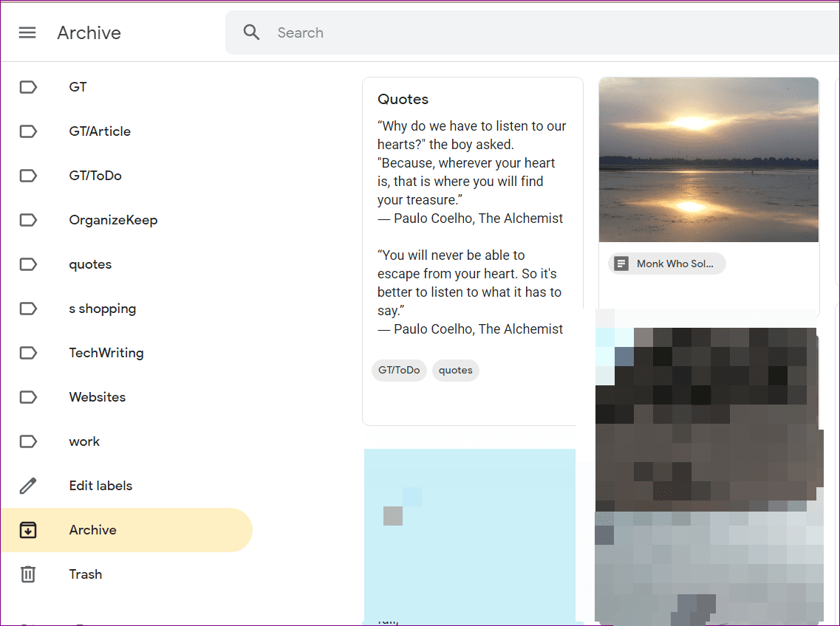Click the document icon in Monk Who Sol... chip
Screen dimensions: 840x626
pos(621,264)
